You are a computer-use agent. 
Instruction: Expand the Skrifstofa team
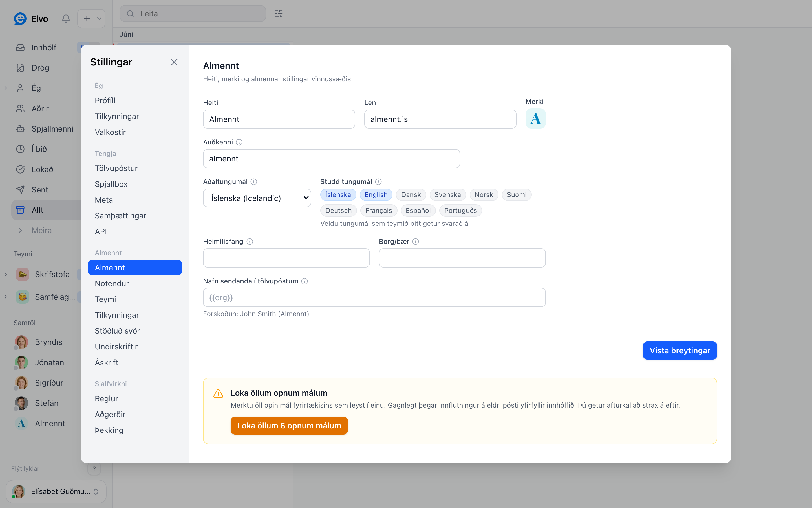tap(6, 274)
